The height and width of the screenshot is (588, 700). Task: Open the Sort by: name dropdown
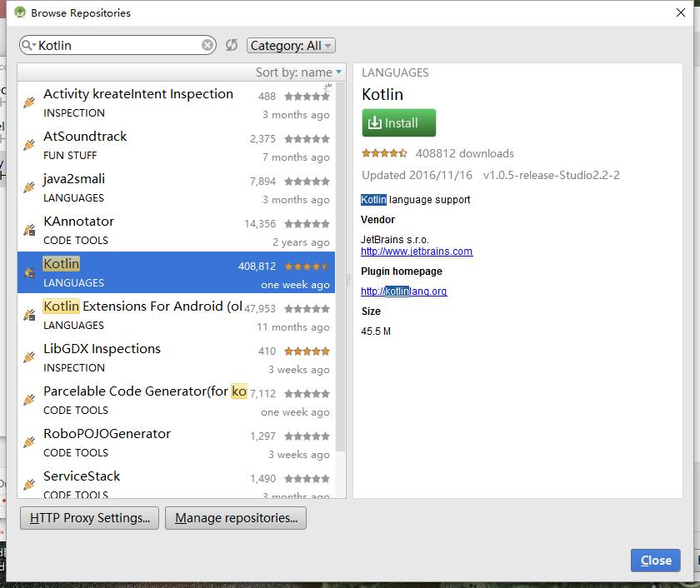298,72
